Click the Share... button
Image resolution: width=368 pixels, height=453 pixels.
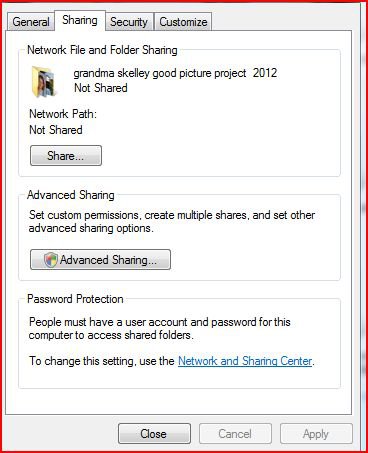(x=66, y=156)
